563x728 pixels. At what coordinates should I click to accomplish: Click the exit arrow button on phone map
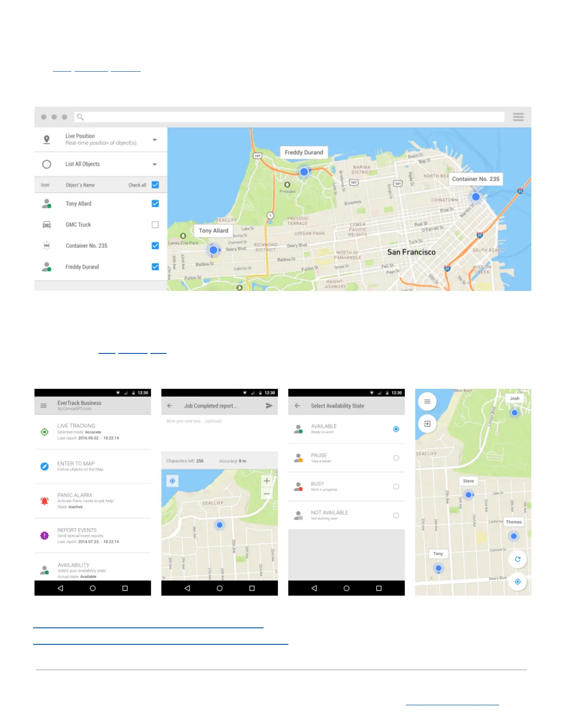(x=427, y=424)
